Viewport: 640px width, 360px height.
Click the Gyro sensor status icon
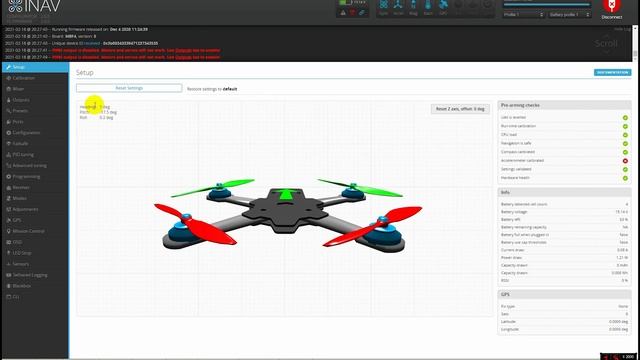(383, 7)
